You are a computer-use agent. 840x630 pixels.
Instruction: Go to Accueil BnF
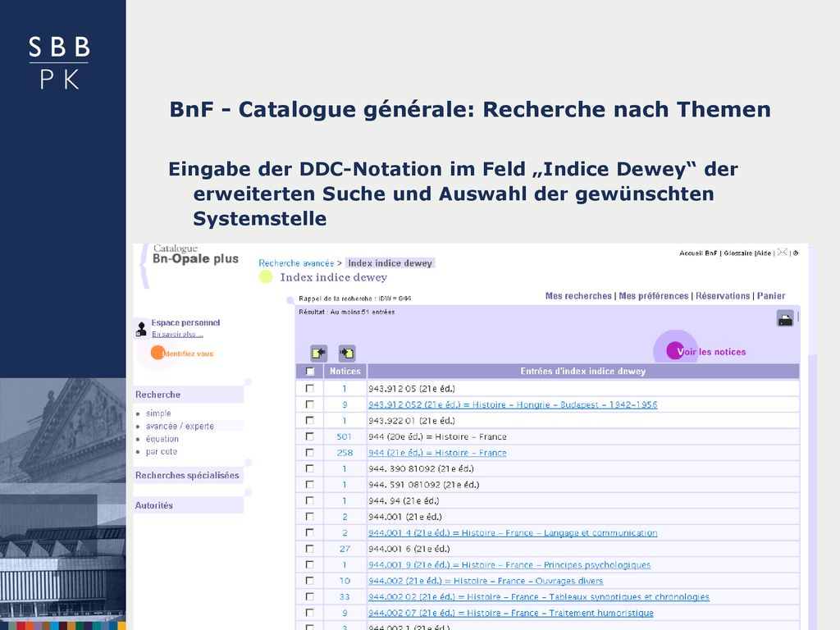pyautogui.click(x=698, y=253)
